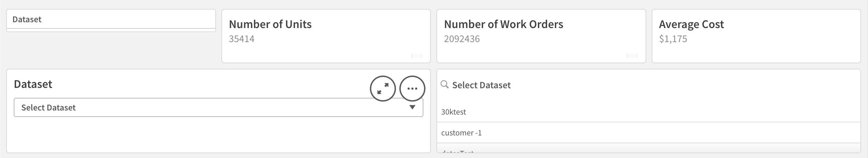868x158 pixels.
Task: Click the magnifier search icon
Action: [x=444, y=84]
